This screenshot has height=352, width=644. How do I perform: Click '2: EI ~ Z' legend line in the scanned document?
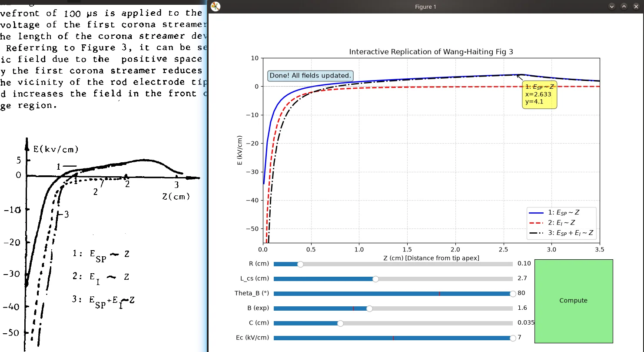101,277
